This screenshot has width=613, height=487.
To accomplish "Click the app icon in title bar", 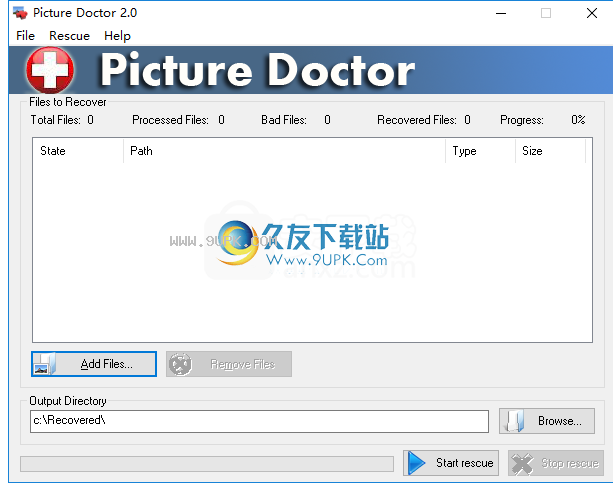I will (x=20, y=13).
